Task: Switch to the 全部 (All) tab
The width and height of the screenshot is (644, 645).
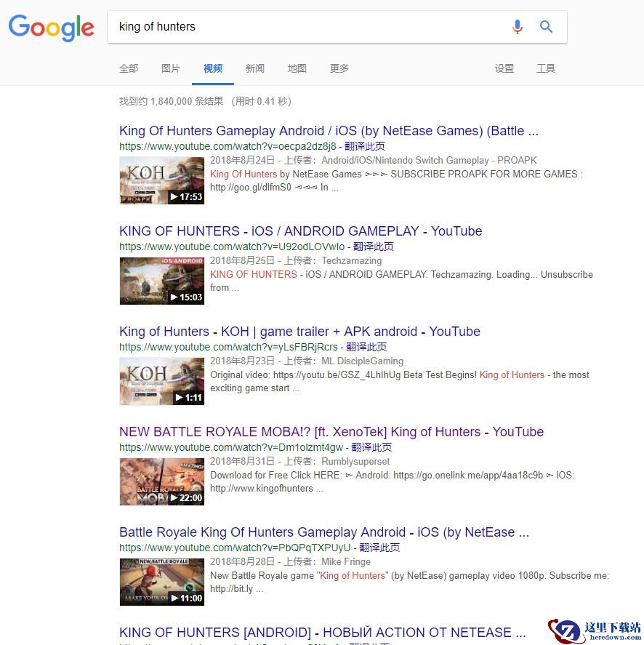Action: coord(129,68)
